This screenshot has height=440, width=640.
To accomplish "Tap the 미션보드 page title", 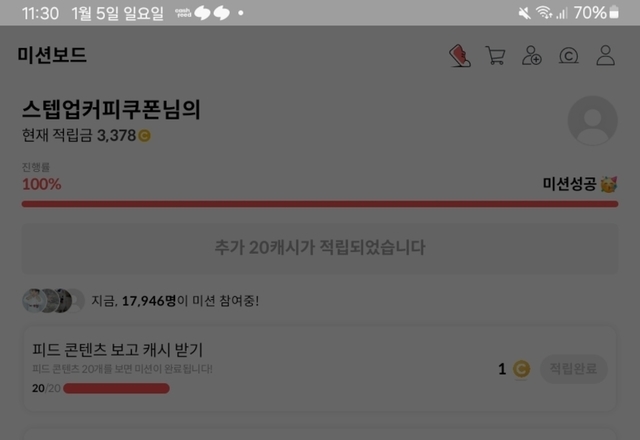I will (52, 55).
